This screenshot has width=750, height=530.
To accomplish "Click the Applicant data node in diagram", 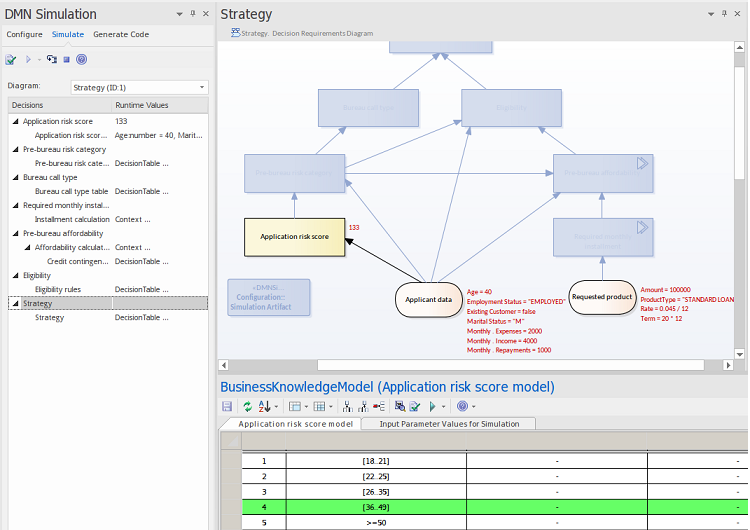I will click(x=431, y=299).
